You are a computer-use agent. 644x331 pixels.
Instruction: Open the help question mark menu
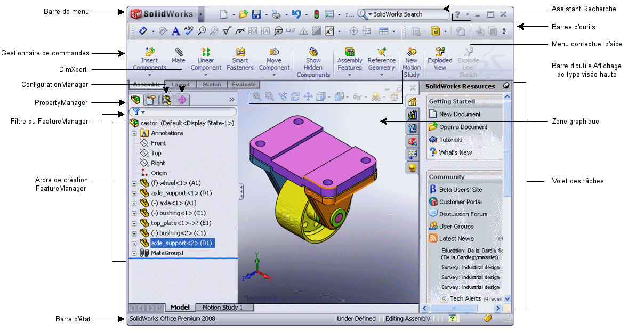click(457, 14)
